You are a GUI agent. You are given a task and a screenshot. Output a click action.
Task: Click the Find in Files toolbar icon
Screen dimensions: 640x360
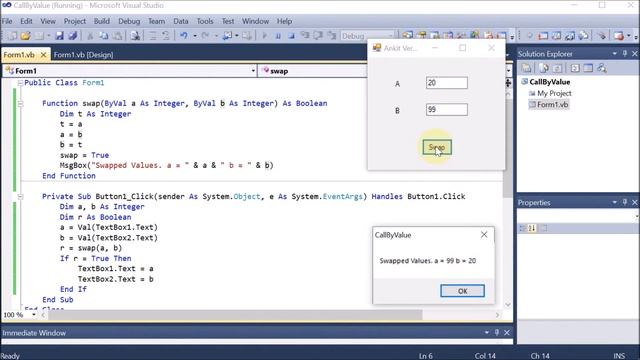[135, 36]
